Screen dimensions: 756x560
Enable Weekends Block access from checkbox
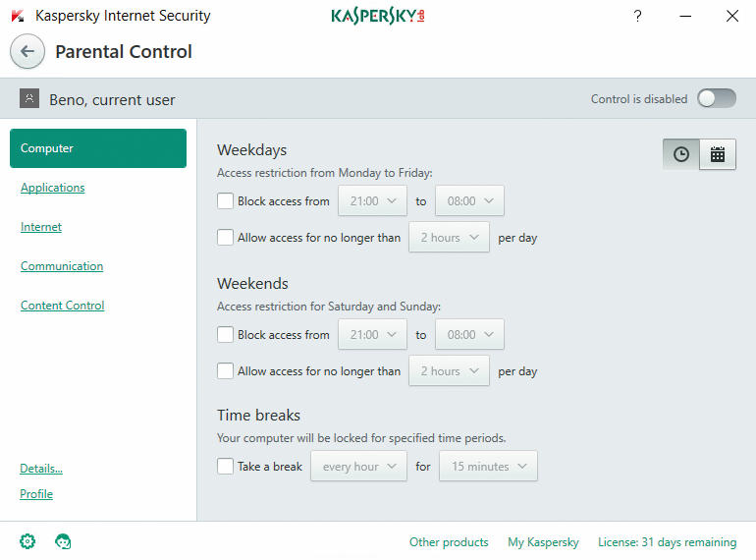click(x=225, y=334)
